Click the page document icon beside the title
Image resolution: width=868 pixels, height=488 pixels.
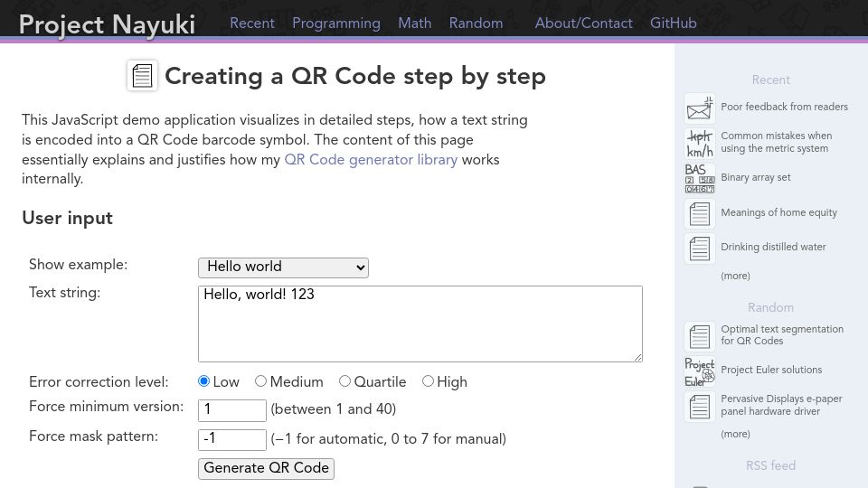142,75
